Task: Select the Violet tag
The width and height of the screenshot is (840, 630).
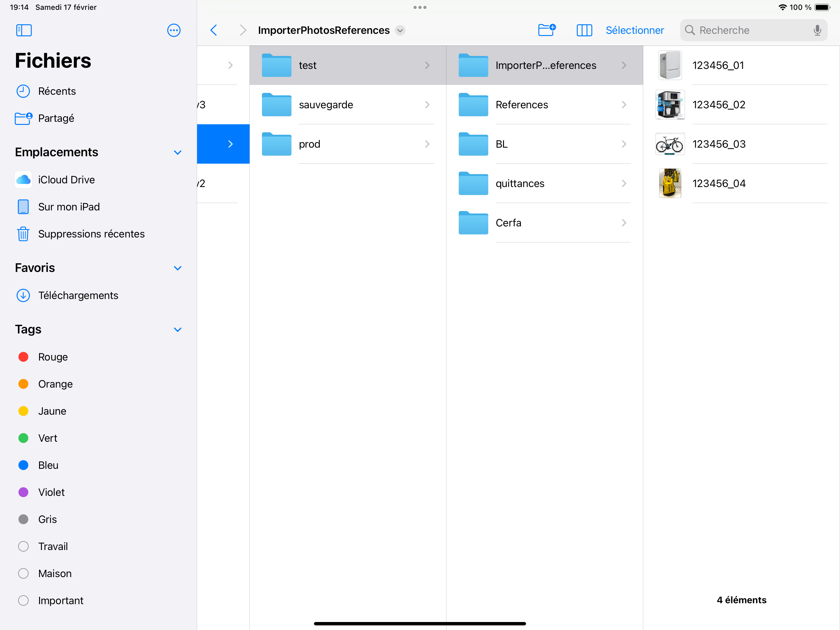Action: [98, 492]
